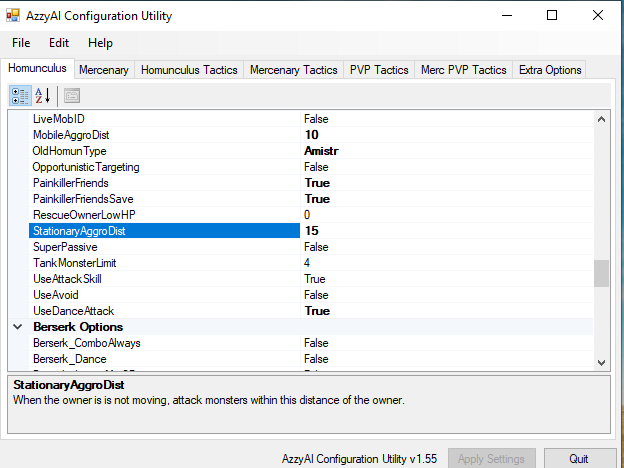This screenshot has height=468, width=624.
Task: Switch to the PVP Tactics tab
Action: (x=379, y=70)
